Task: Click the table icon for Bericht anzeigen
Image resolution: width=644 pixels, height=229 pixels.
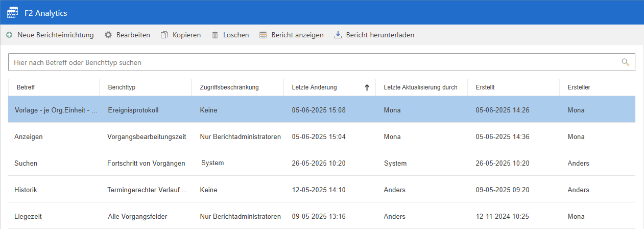Action: tap(263, 35)
